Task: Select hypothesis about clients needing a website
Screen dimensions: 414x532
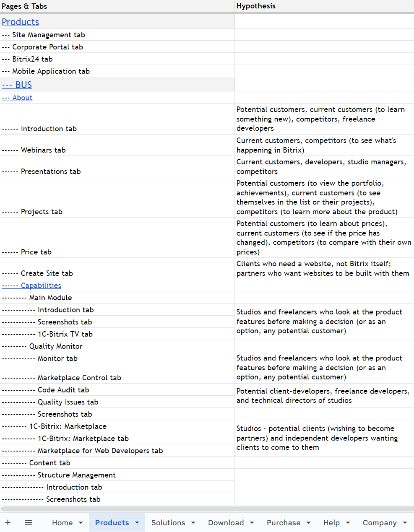Action: pyautogui.click(x=324, y=269)
